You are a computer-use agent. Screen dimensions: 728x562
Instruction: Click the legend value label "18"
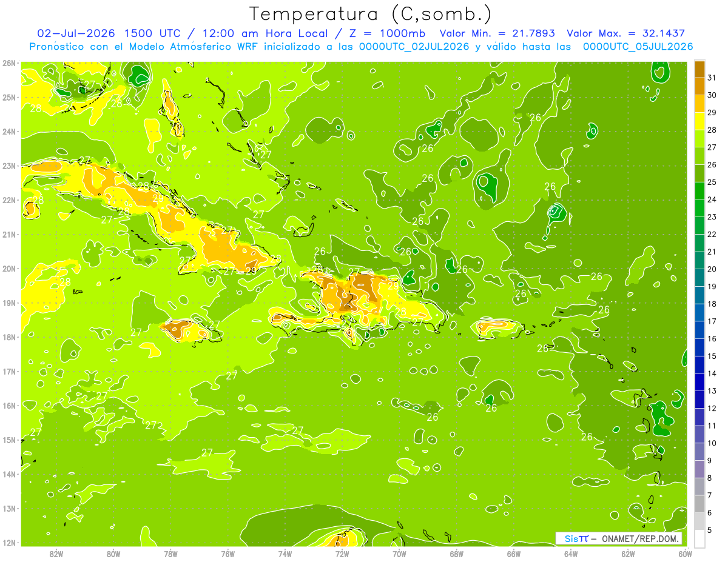(712, 304)
